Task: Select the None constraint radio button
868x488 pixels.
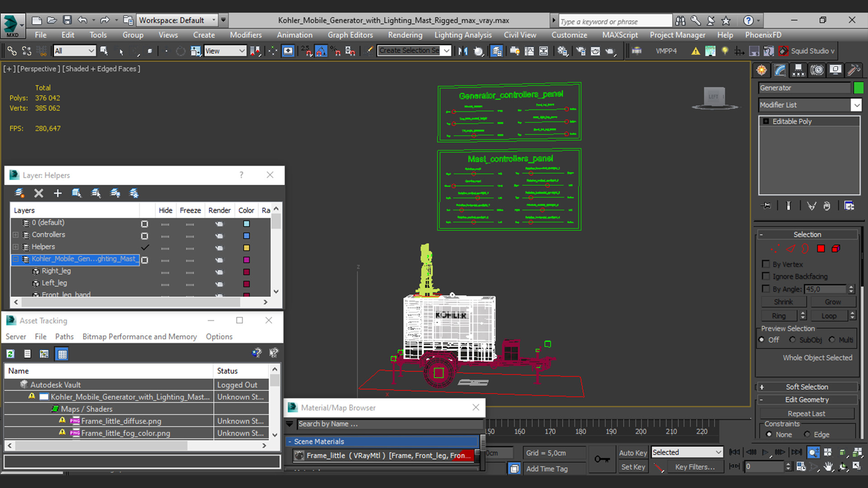Action: click(769, 434)
